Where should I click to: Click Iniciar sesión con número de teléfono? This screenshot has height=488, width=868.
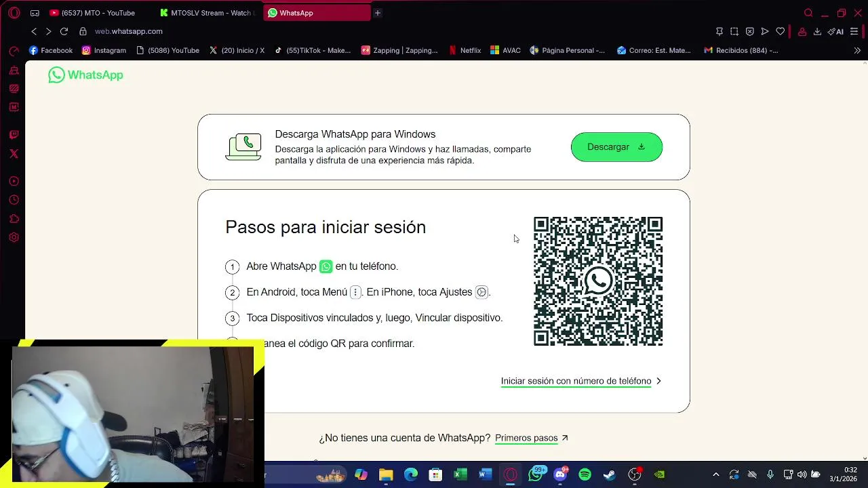[580, 381]
